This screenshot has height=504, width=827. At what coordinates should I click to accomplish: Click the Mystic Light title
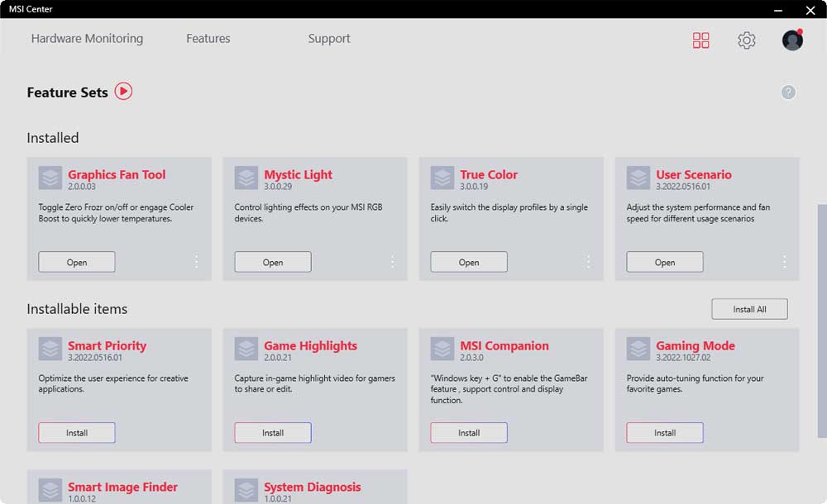tap(298, 174)
